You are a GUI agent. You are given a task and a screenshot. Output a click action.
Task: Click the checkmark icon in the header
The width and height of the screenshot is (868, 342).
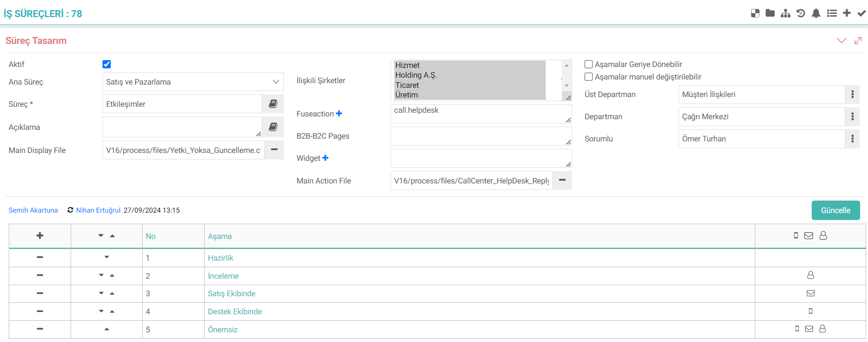(x=862, y=13)
